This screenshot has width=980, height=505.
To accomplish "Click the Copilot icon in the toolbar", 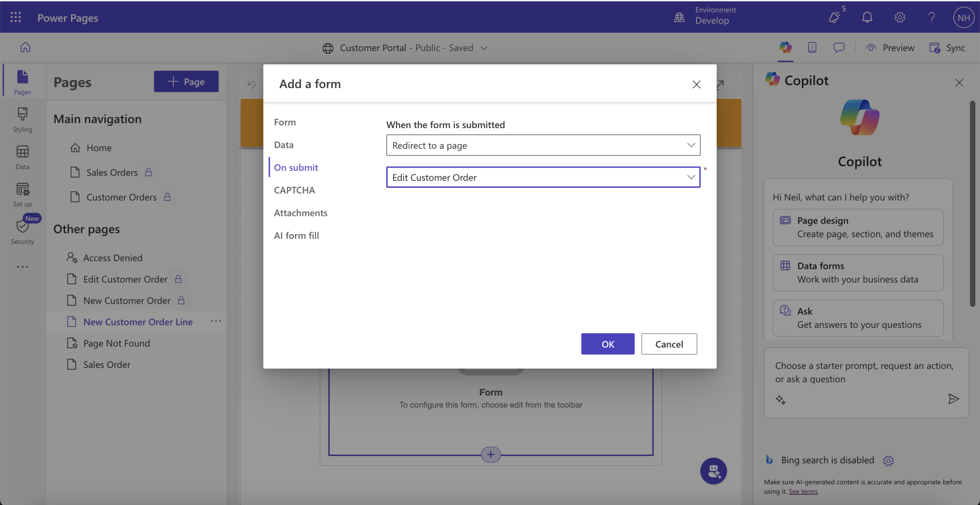I will click(785, 47).
